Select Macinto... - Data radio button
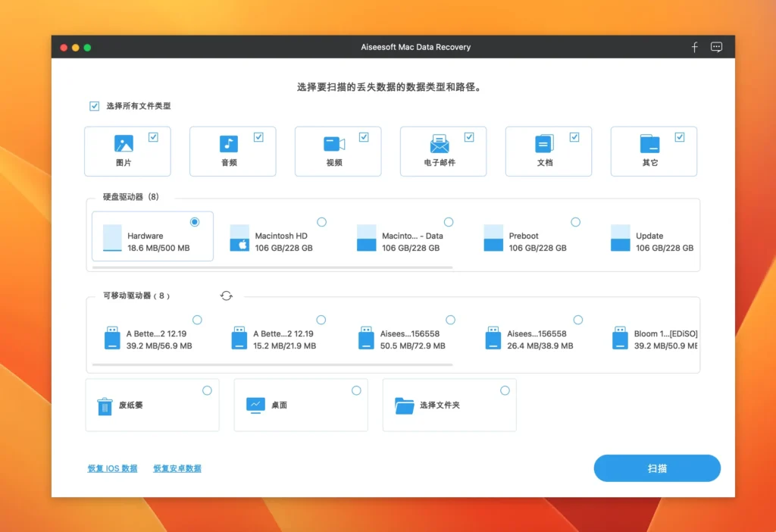Screen dimensions: 776x532 click(449, 222)
